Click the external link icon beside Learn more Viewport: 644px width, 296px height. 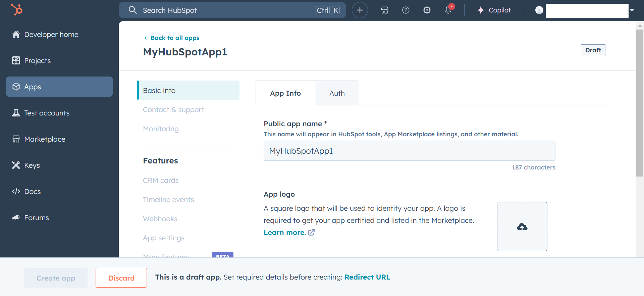[x=312, y=232]
